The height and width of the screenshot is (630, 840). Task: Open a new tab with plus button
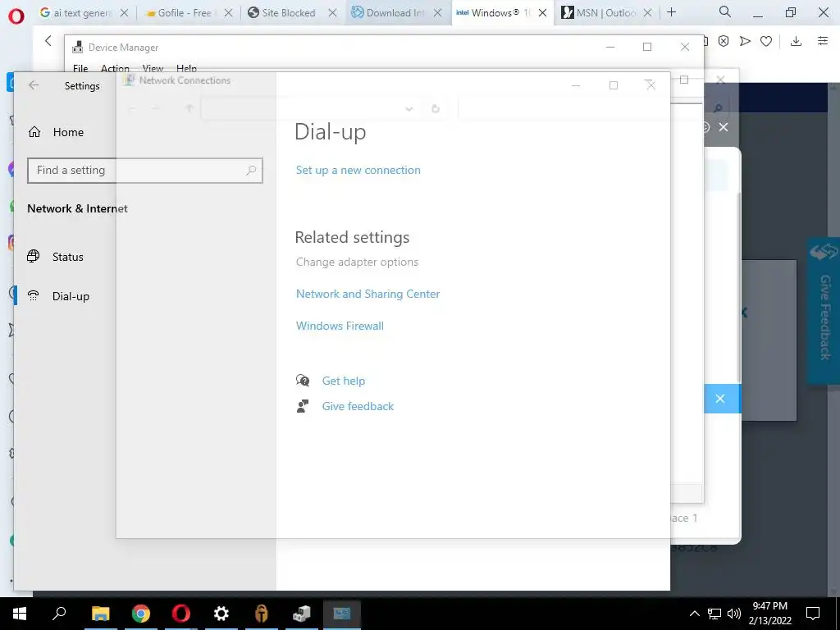tap(671, 12)
